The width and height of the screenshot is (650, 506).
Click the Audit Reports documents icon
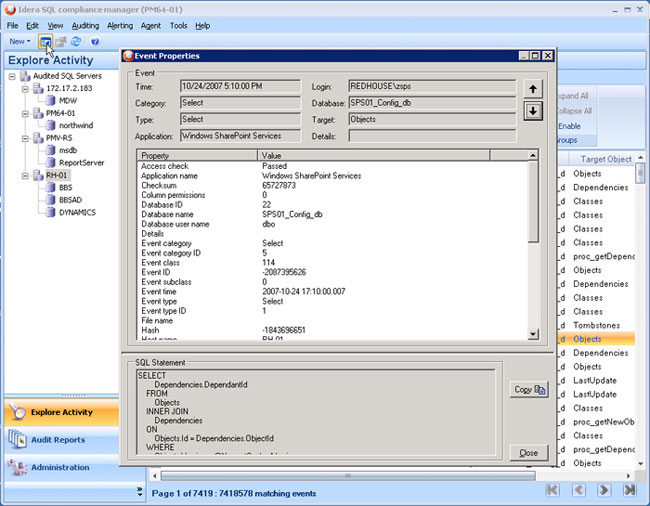tap(17, 439)
